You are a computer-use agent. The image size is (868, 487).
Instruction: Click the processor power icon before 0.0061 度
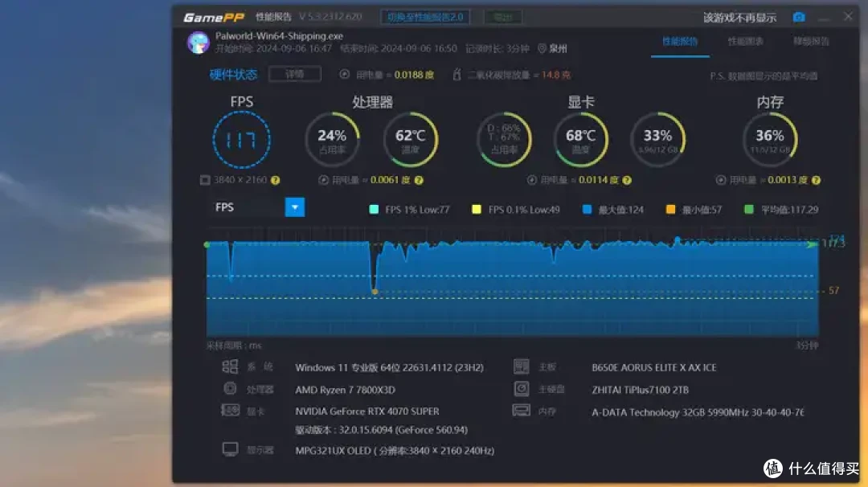(324, 180)
